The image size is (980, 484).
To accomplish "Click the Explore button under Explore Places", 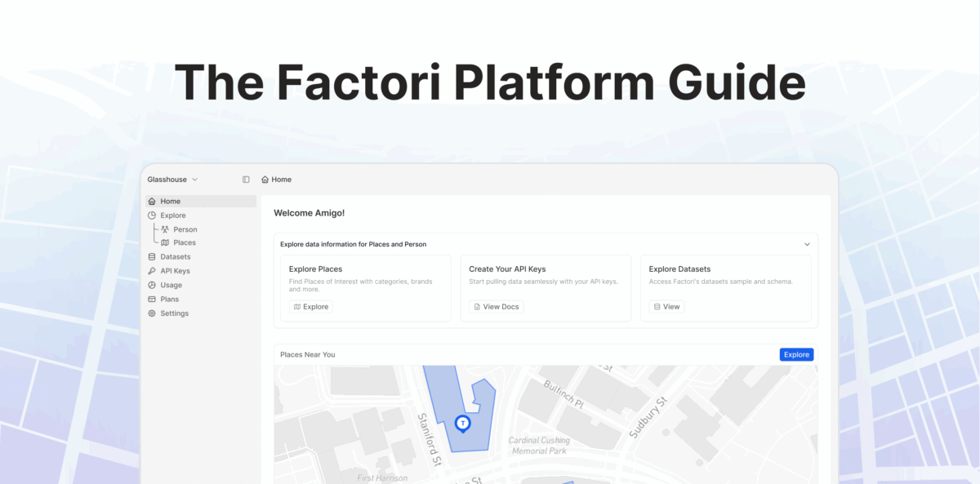I will coord(310,306).
